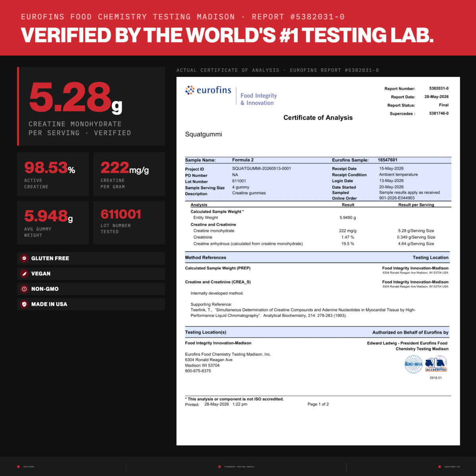Click the Food Integrity & Innovation text
This screenshot has width=476, height=476.
[259, 99]
